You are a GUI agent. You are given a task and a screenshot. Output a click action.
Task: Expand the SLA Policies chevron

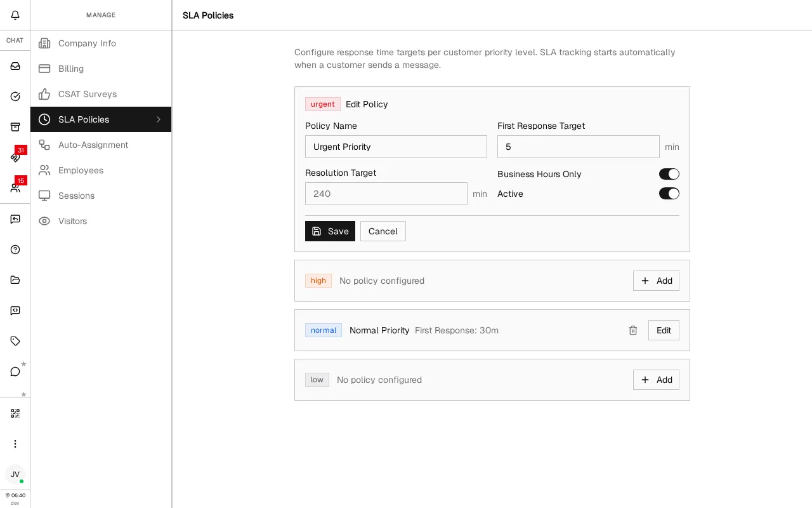[x=159, y=119]
